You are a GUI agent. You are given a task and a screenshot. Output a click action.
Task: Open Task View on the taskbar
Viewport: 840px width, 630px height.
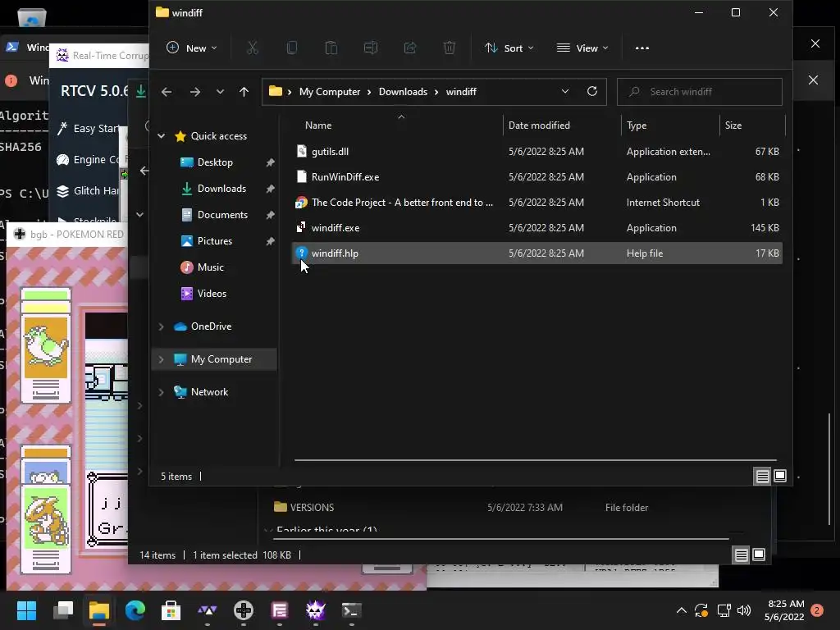[62, 610]
